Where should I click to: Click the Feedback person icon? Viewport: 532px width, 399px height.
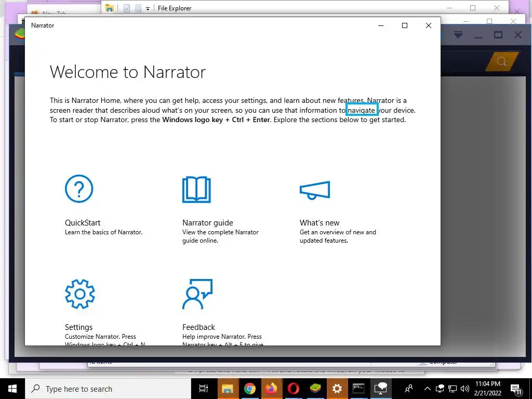click(x=197, y=294)
